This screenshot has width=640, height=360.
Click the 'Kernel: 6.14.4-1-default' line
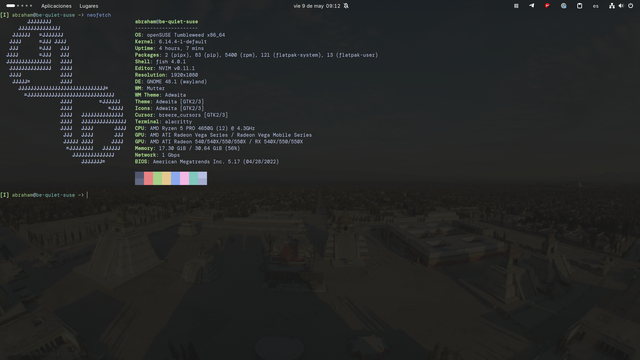tap(171, 42)
